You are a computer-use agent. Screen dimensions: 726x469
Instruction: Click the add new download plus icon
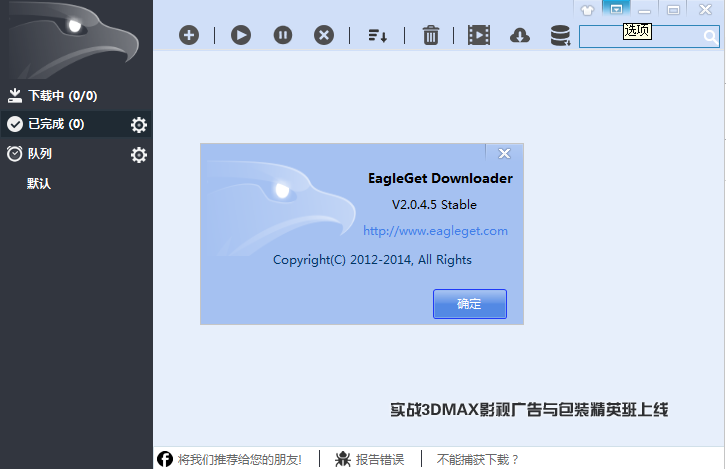click(x=189, y=35)
